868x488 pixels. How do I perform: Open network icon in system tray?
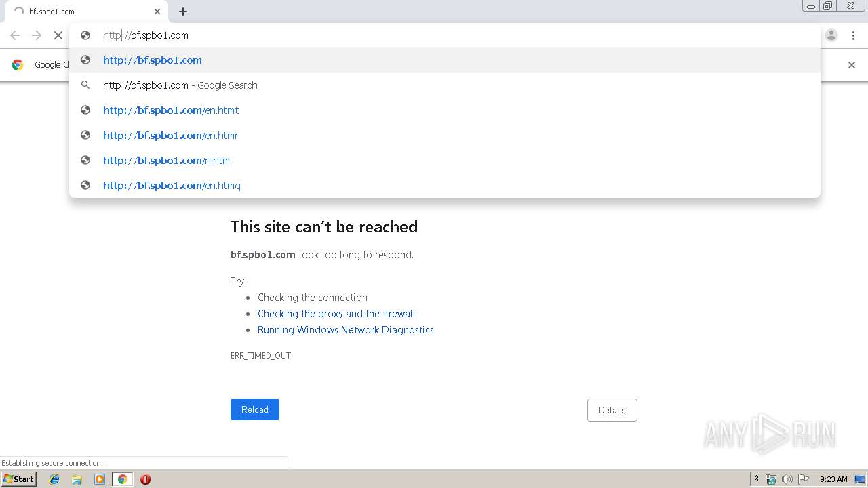[x=771, y=479]
